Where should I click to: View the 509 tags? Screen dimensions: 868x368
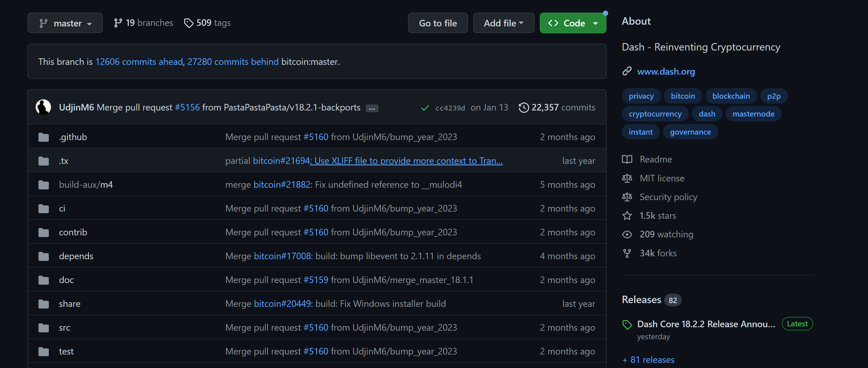pos(207,23)
